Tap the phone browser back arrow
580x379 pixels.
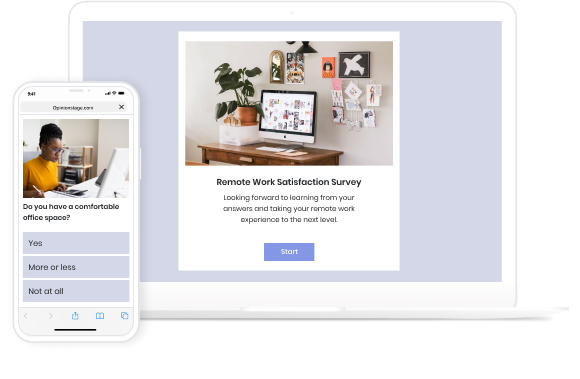[x=26, y=316]
